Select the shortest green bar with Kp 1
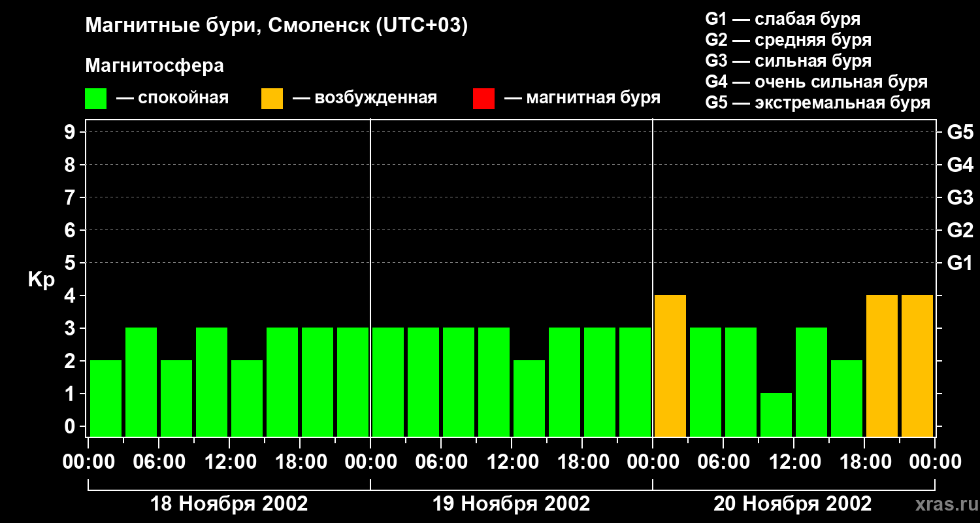This screenshot has height=523, width=980. [x=776, y=414]
